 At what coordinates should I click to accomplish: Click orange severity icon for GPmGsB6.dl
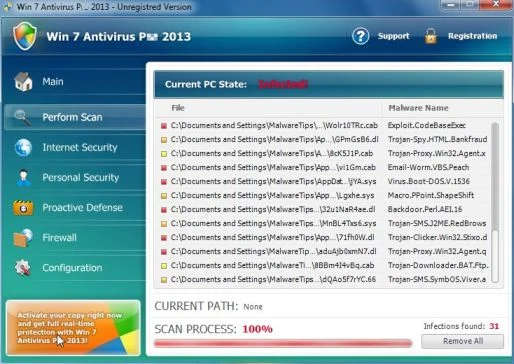(164, 140)
